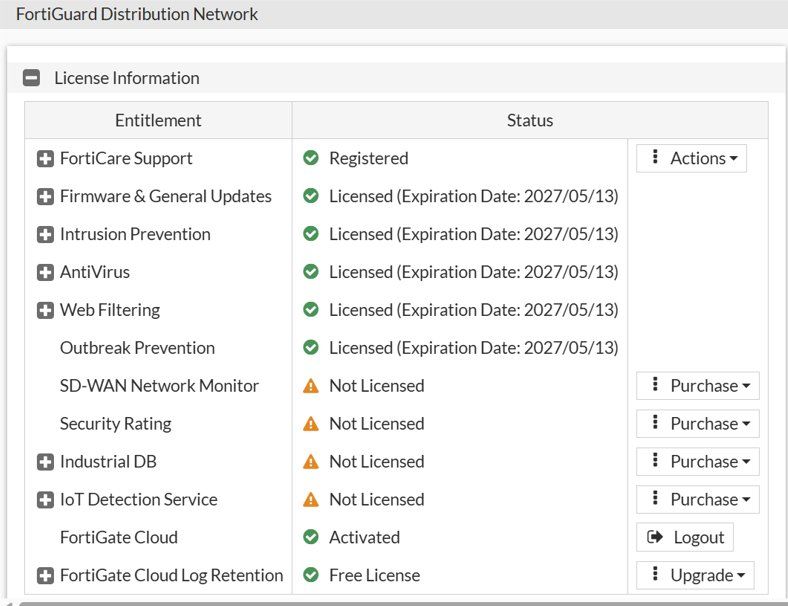Expand the Industrial DB entitlement
This screenshot has height=606, width=788.
[x=45, y=462]
